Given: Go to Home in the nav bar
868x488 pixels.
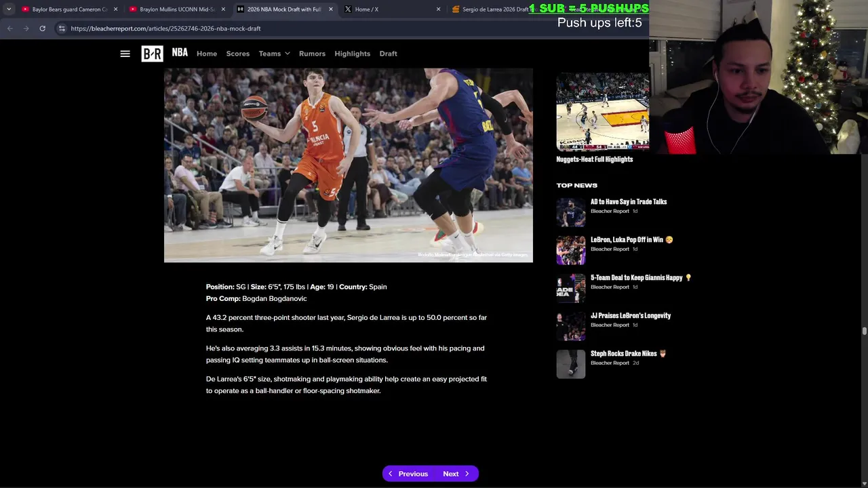Looking at the screenshot, I should pos(207,54).
